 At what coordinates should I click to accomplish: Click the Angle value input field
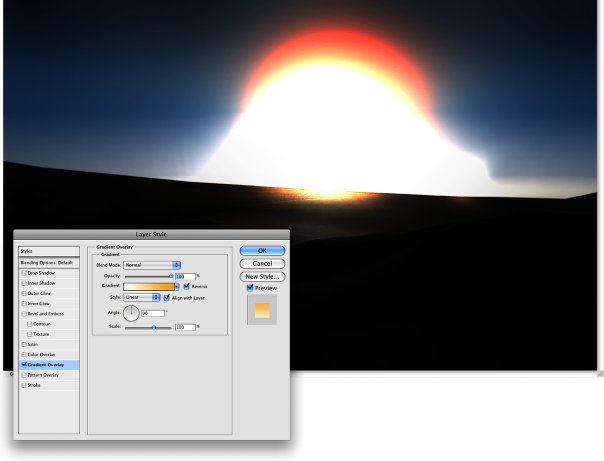point(153,313)
